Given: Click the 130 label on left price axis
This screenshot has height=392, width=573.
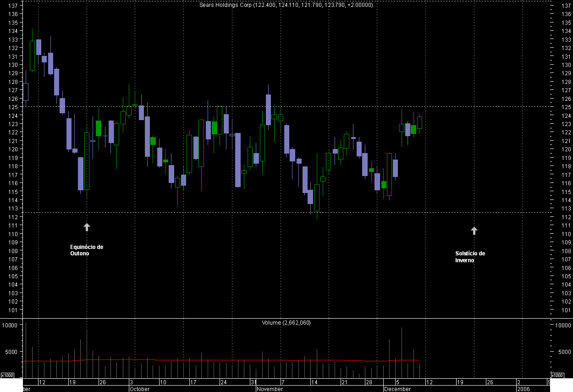Looking at the screenshot, I should (x=13, y=65).
